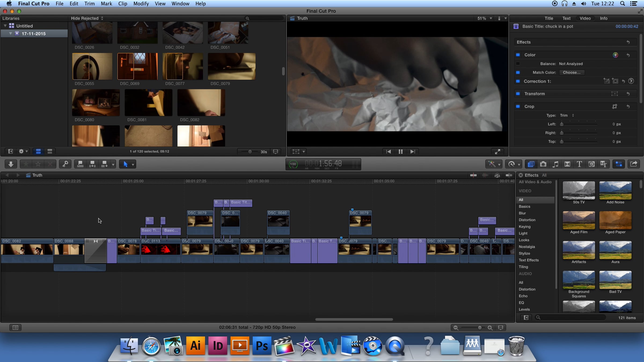This screenshot has height=362, width=644.
Task: Open the Crop Type Trim popup
Action: [x=567, y=115]
